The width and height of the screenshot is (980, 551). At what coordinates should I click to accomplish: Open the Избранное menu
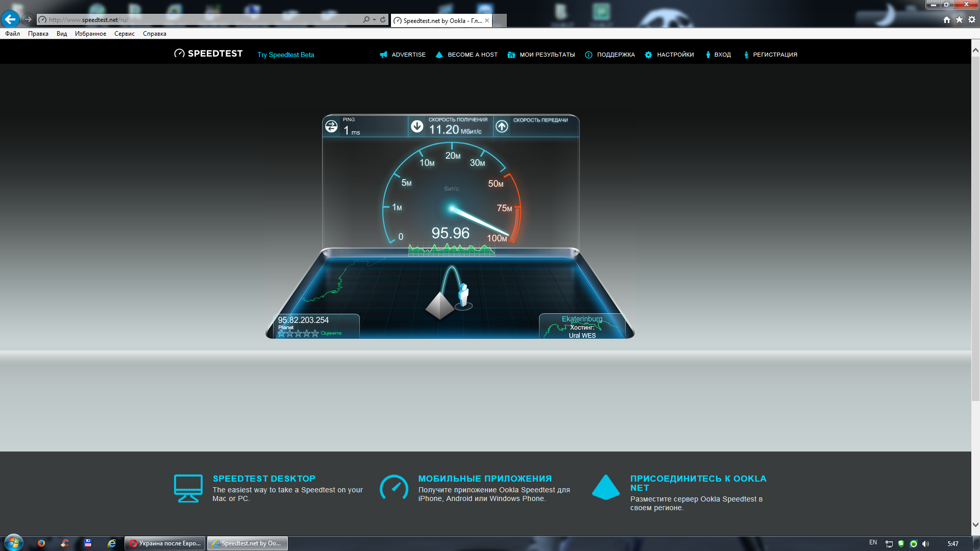click(x=90, y=34)
